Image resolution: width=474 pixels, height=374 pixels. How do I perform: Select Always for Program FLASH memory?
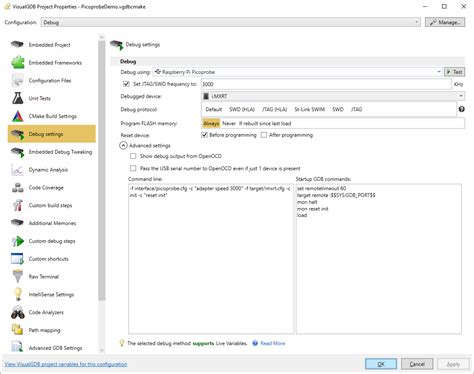(211, 123)
